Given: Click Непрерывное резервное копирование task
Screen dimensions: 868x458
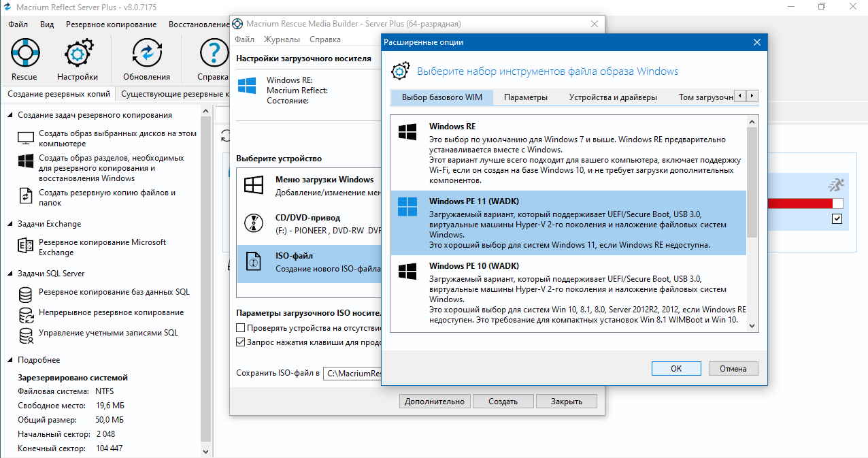Looking at the screenshot, I should click(x=111, y=312).
